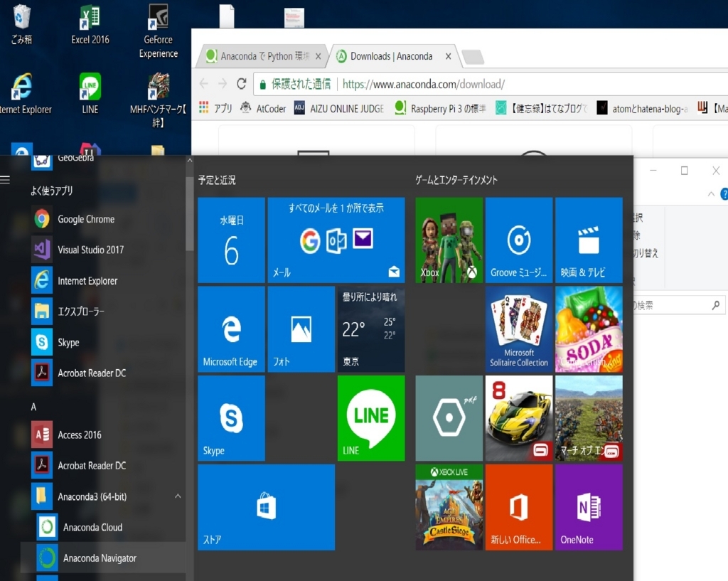Open the OneNote tile
Image resolution: width=728 pixels, height=581 pixels.
tap(589, 507)
